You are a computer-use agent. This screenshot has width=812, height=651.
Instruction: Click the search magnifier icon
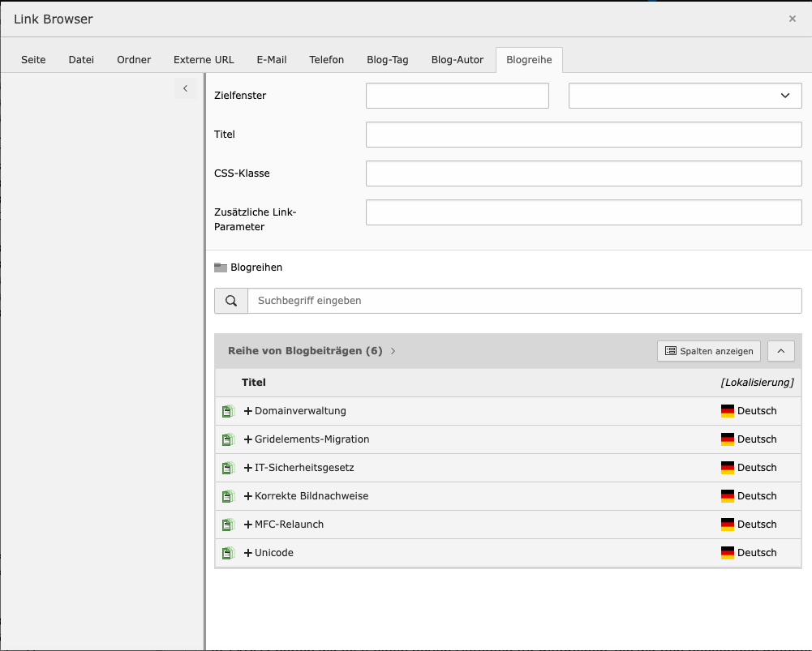pyautogui.click(x=231, y=301)
